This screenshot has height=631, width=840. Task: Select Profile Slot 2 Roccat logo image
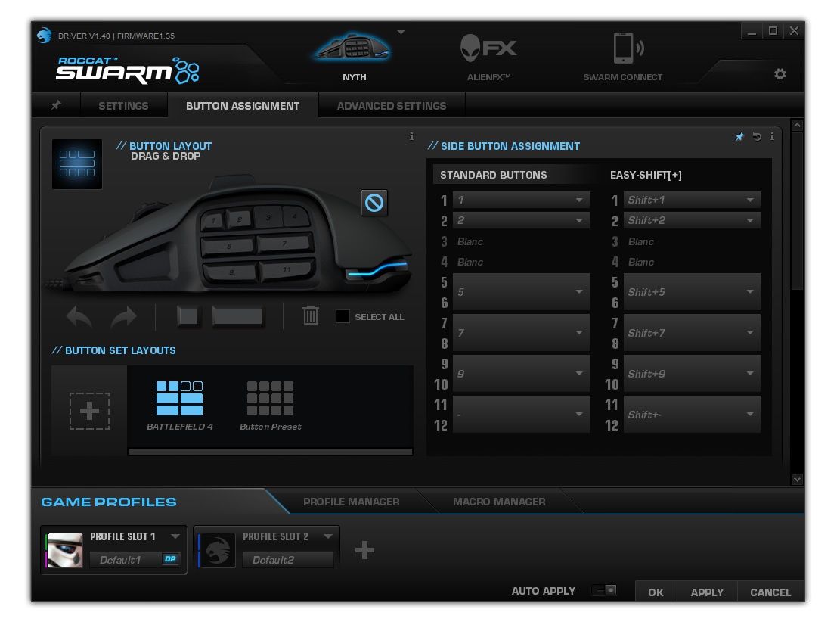tap(218, 551)
